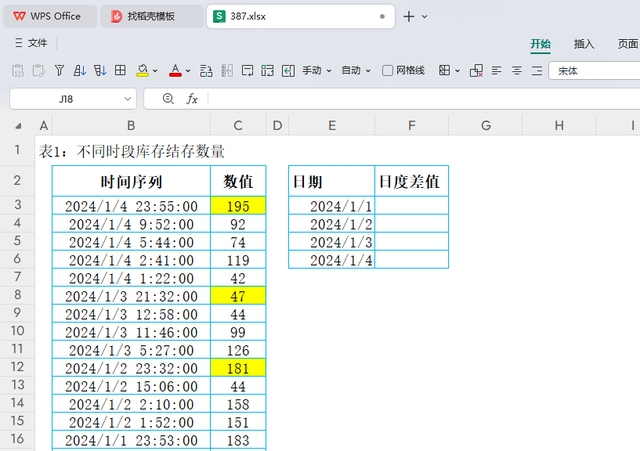Open the new tab dropdown chevron
The image size is (640, 451).
point(424,17)
